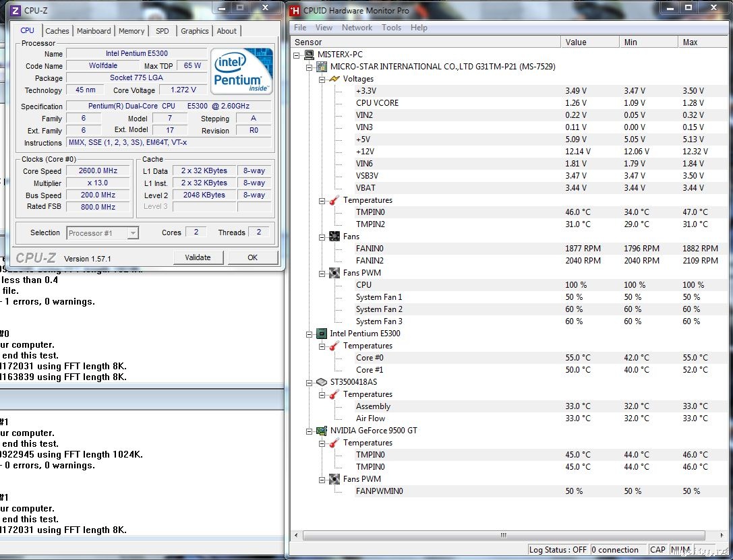Select the CPU VCORE sensor row
Image resolution: width=733 pixels, height=560 pixels.
tap(377, 103)
